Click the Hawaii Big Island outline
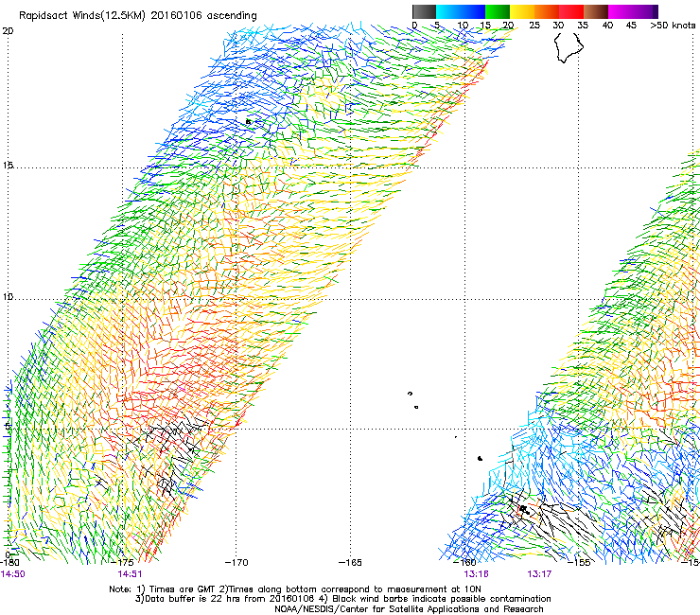This screenshot has height=615, width=700. pos(569,48)
